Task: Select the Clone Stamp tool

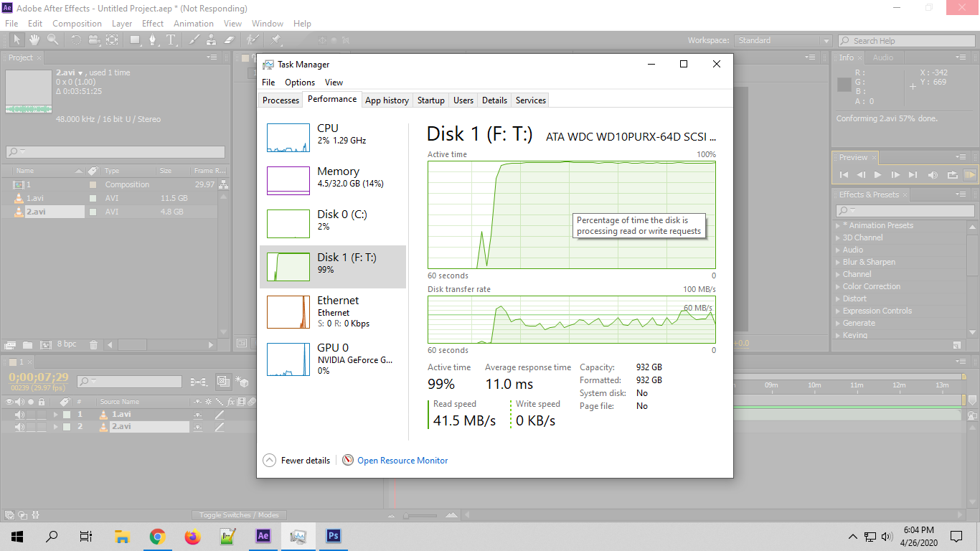Action: point(212,40)
